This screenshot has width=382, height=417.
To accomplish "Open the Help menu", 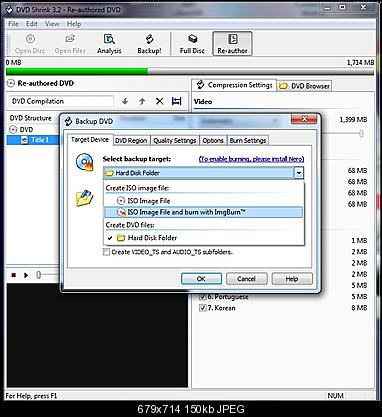I will coord(74,24).
